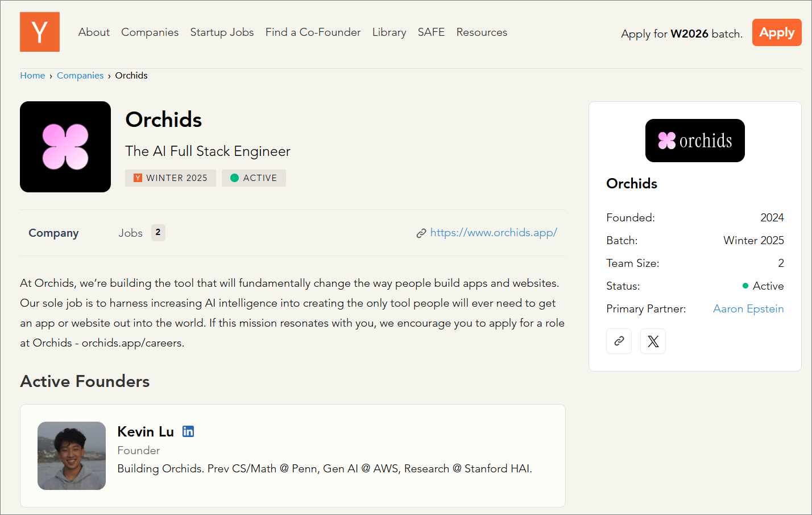Click the orchids wordmark logo in sidebar
812x515 pixels.
click(x=695, y=141)
